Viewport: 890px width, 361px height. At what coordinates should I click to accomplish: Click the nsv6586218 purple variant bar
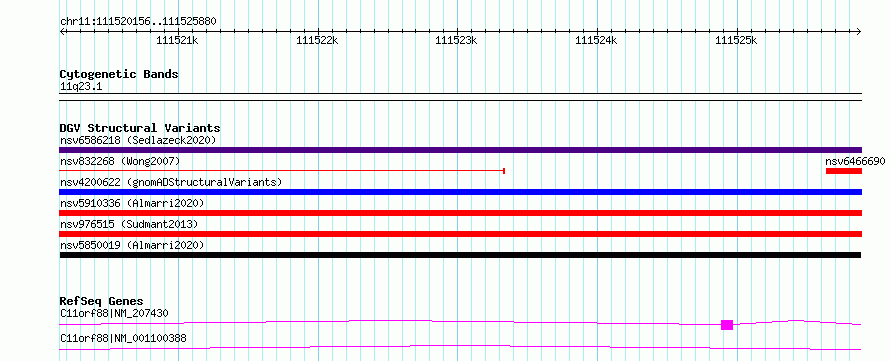(x=460, y=150)
